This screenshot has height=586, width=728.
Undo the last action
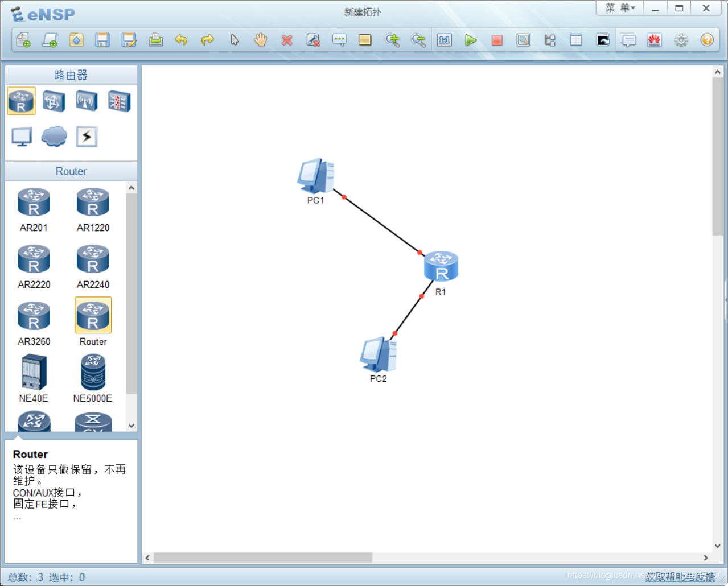click(x=181, y=40)
